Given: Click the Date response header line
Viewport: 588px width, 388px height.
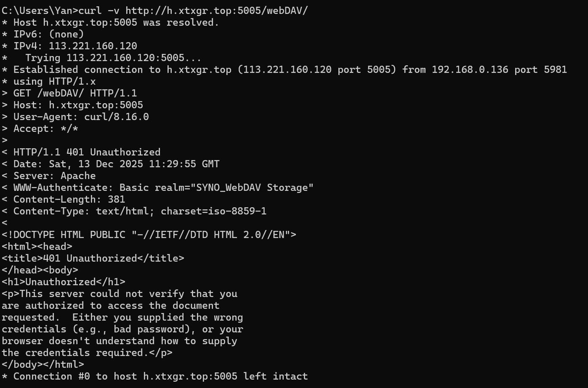Looking at the screenshot, I should [x=116, y=164].
